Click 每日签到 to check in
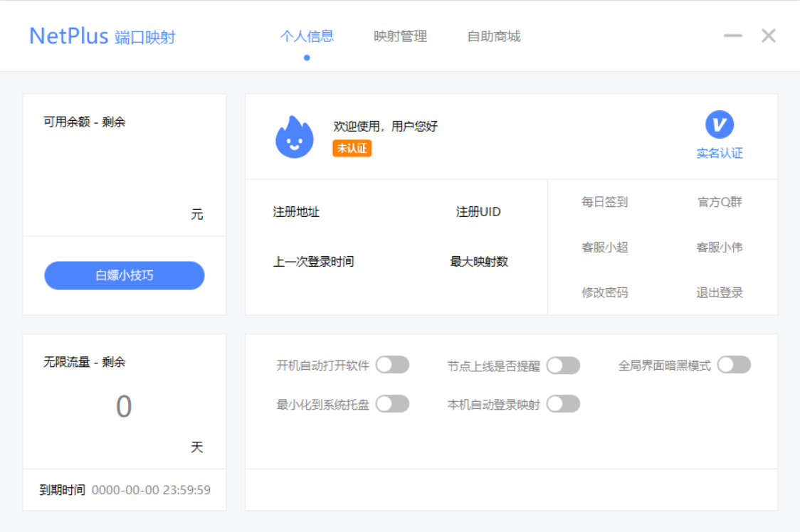Image resolution: width=800 pixels, height=532 pixels. (604, 202)
